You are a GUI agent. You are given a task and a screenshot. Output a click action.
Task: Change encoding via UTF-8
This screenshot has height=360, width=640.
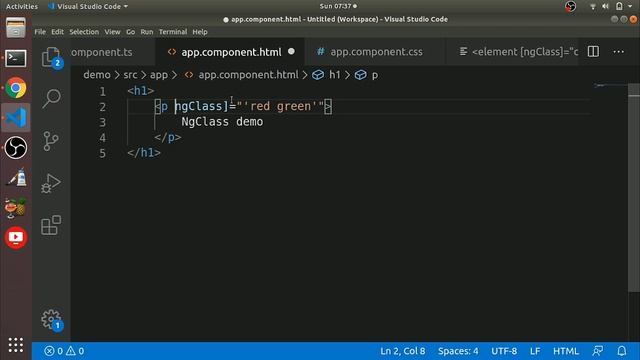[x=504, y=351]
